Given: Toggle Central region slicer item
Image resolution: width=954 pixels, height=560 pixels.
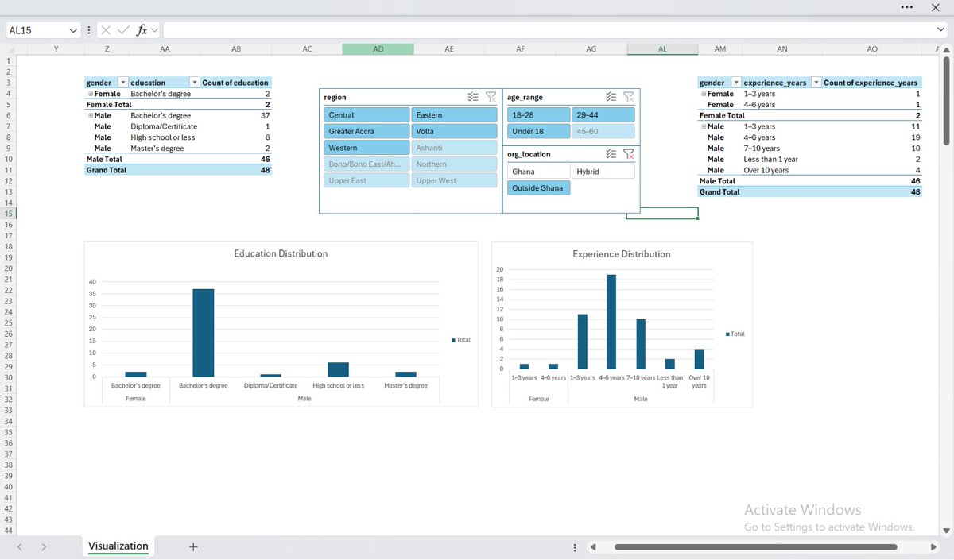Looking at the screenshot, I should (x=366, y=115).
